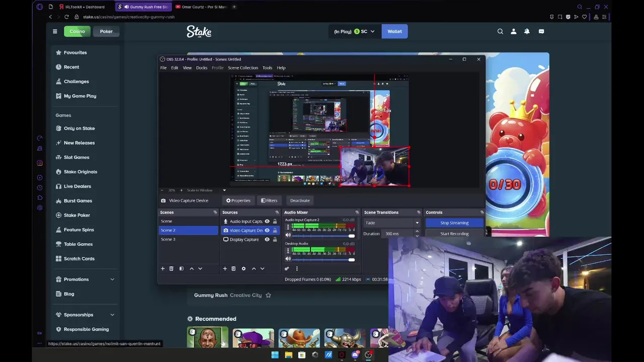
Task: Open source Filters button
Action: 269,201
